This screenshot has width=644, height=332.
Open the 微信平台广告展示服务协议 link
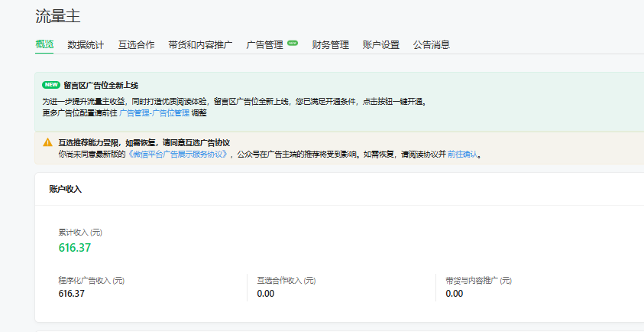[x=179, y=154]
